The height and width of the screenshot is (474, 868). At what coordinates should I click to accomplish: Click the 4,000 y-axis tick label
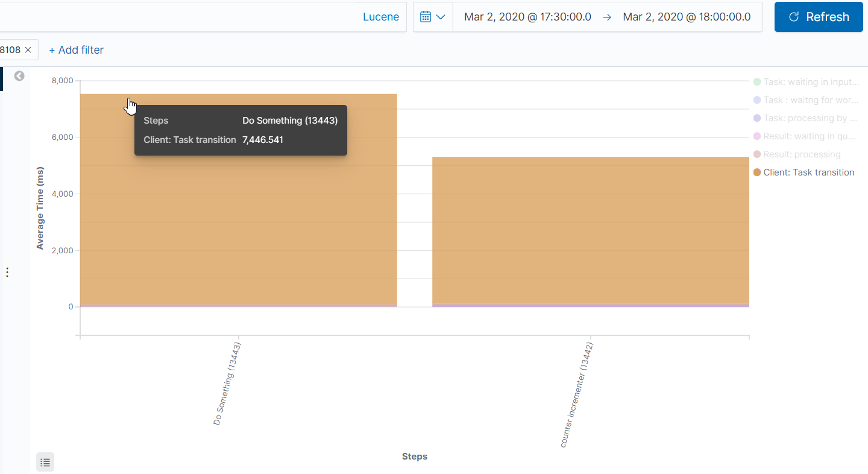click(x=62, y=194)
